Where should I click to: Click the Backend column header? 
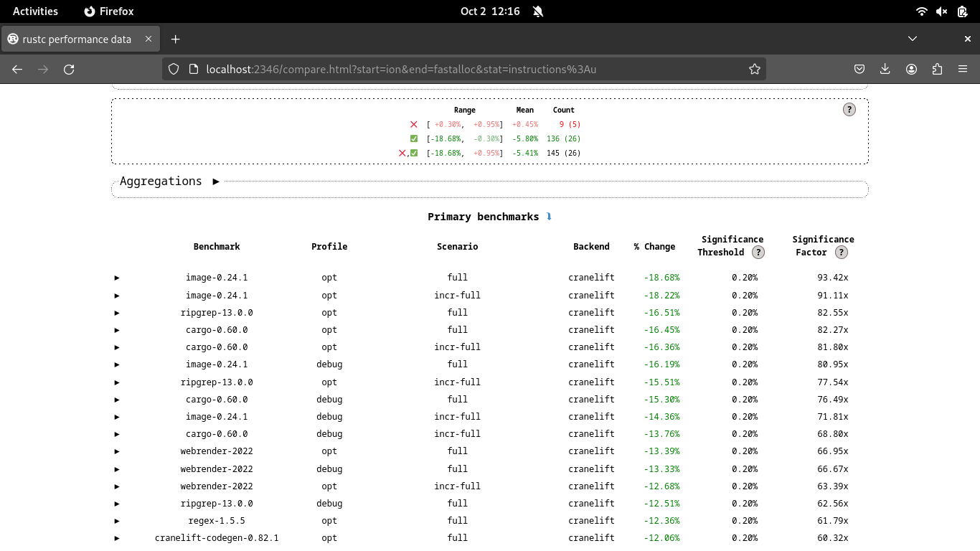[x=591, y=247]
